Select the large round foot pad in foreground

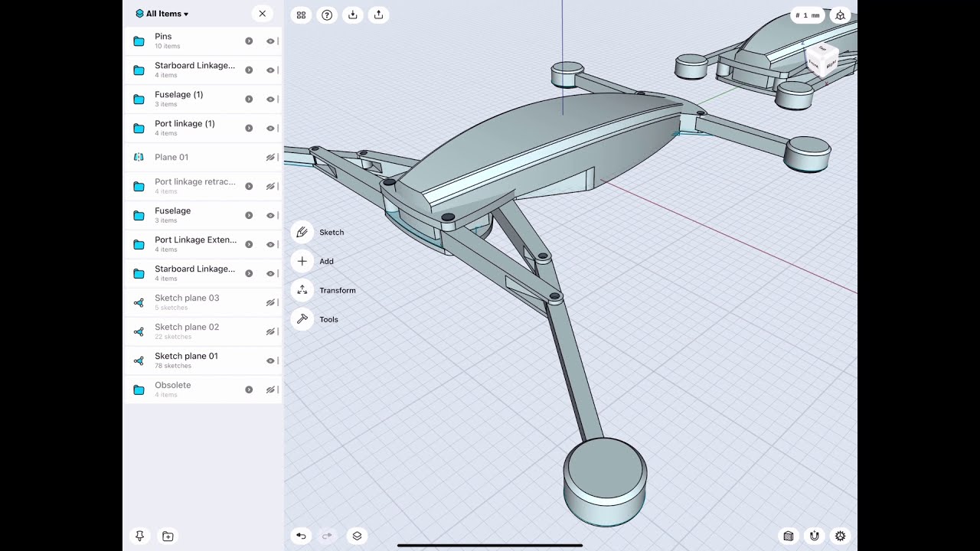point(605,481)
